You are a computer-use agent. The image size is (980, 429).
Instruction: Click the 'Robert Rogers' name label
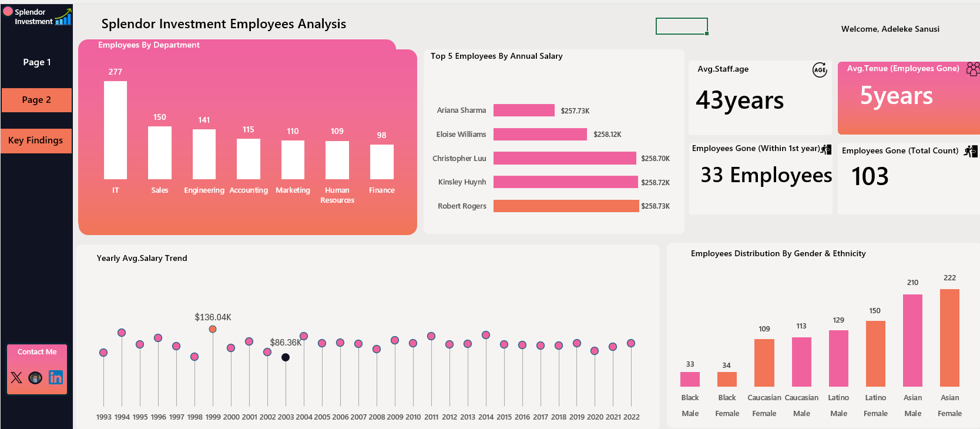(462, 206)
